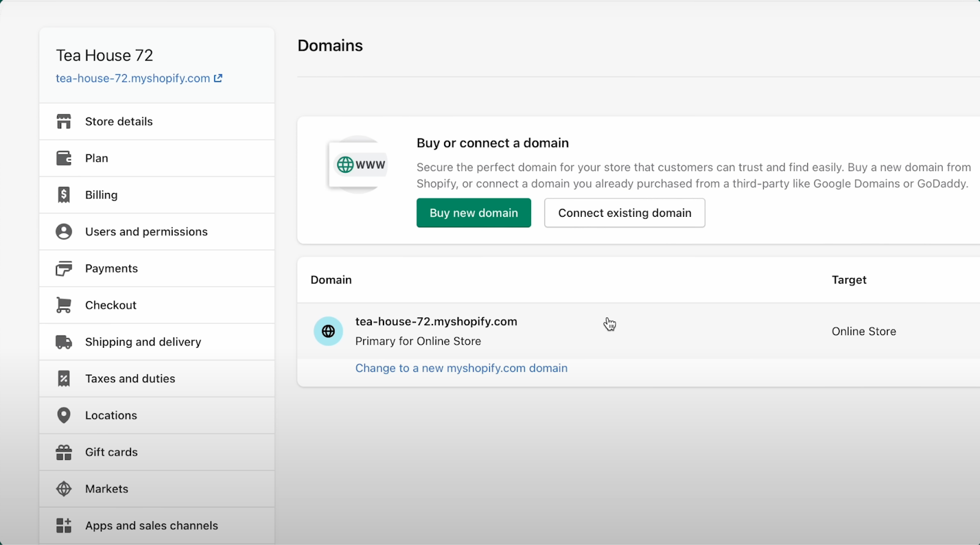Open Billing settings
This screenshot has height=545, width=980.
click(x=157, y=195)
